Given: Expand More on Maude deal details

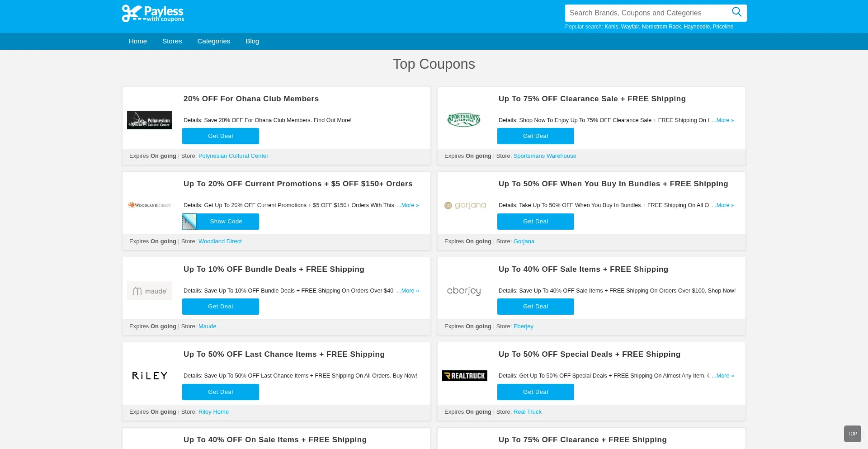Looking at the screenshot, I should point(408,291).
